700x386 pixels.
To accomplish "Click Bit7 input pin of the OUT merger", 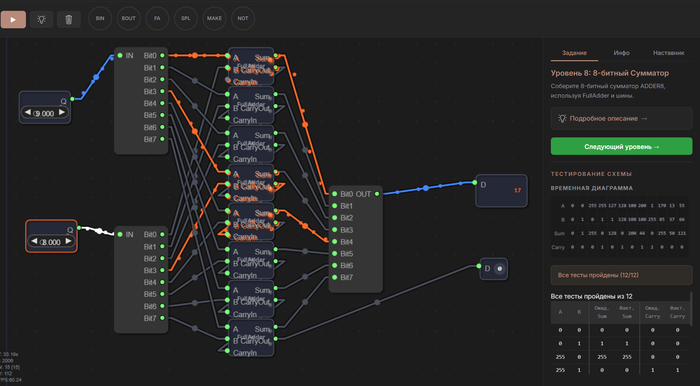I will click(x=334, y=278).
